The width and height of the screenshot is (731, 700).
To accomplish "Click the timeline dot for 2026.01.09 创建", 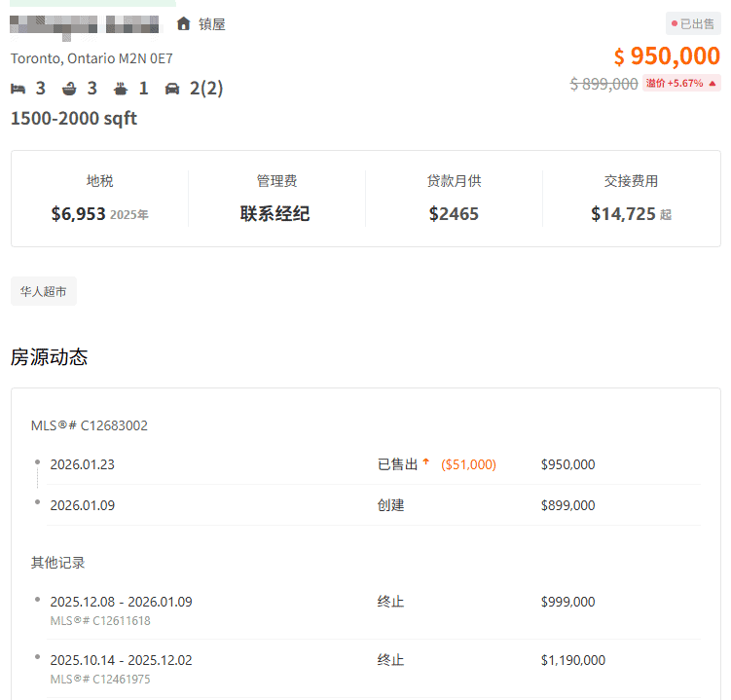I will click(x=37, y=502).
